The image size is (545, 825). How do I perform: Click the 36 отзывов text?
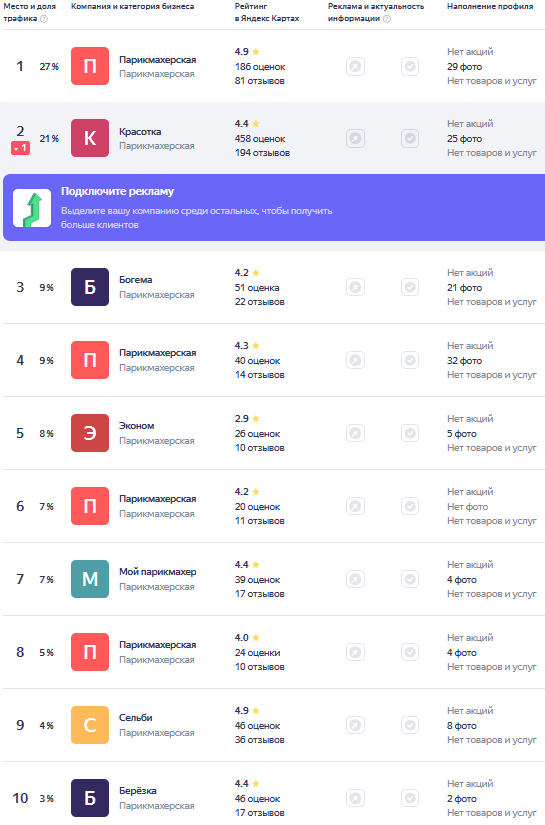(x=259, y=740)
